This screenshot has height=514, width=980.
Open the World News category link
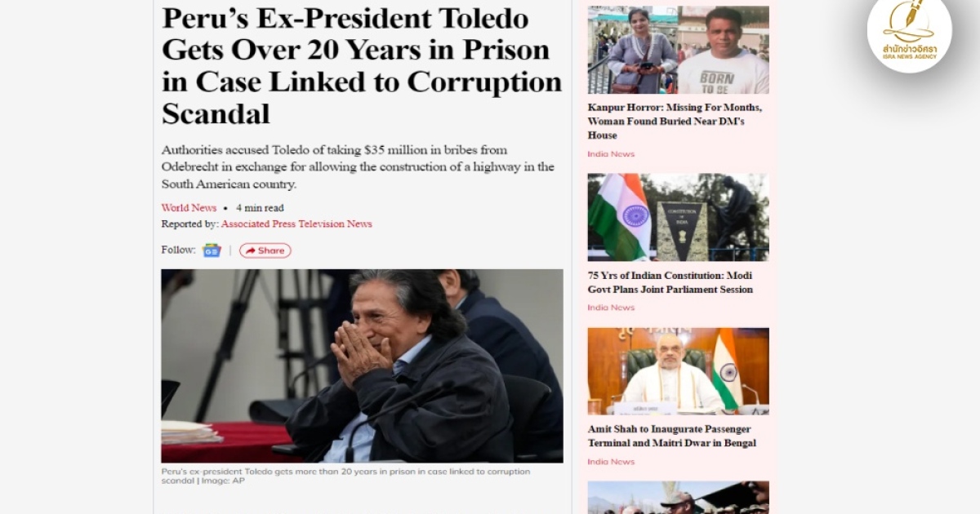pyautogui.click(x=189, y=208)
